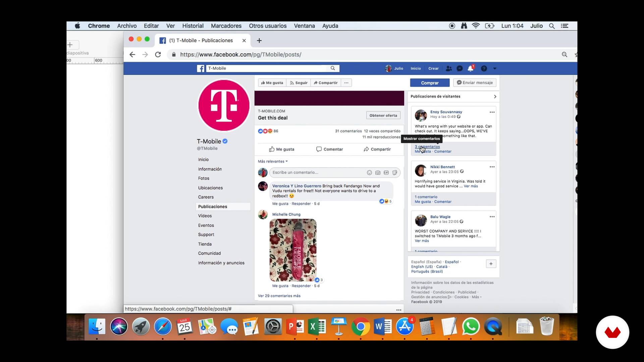Click the search magnifier in Facebook search box
Viewport: 644px width, 362px height.
pyautogui.click(x=333, y=68)
